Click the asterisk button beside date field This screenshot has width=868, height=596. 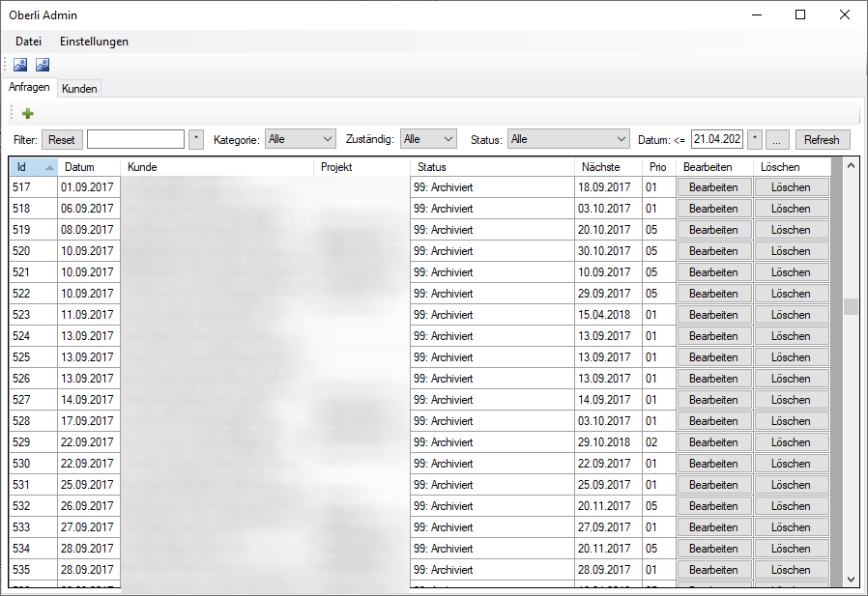(755, 139)
